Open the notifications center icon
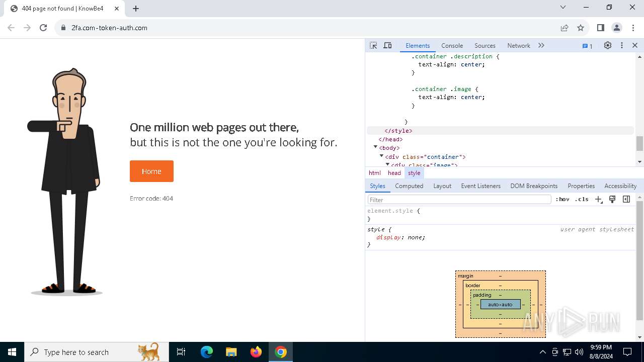This screenshot has width=644, height=362. pos(627,352)
